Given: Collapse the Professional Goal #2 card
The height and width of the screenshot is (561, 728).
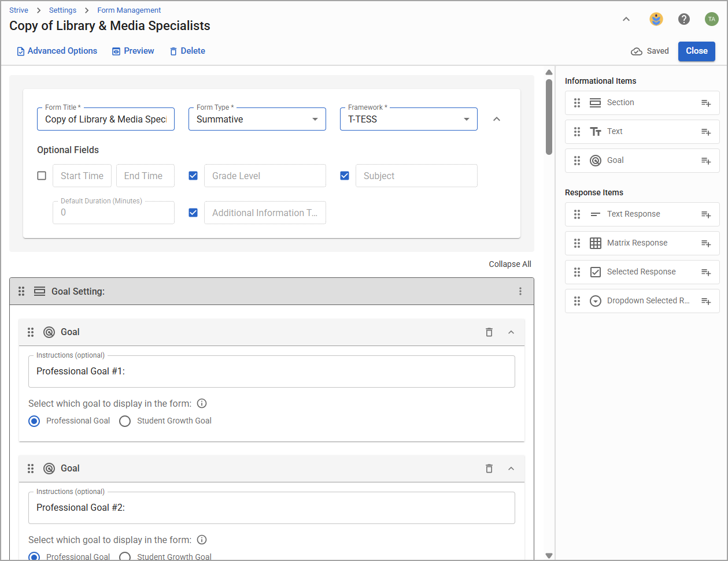Looking at the screenshot, I should point(511,469).
